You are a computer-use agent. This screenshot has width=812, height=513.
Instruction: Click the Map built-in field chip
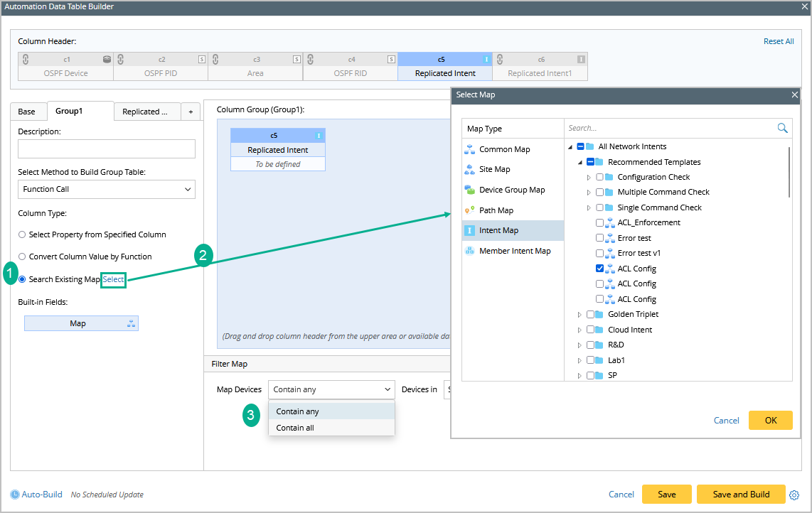(81, 323)
